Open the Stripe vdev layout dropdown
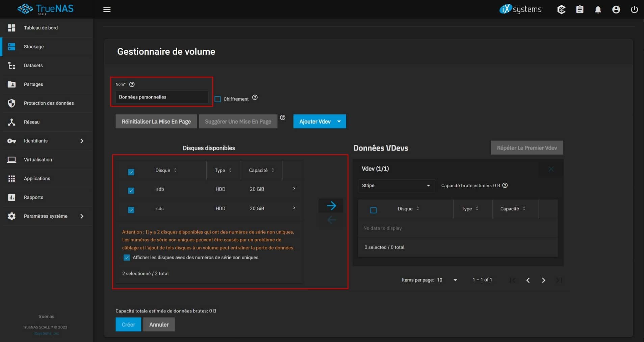Screen dimensions: 644x342 pyautogui.click(x=396, y=186)
